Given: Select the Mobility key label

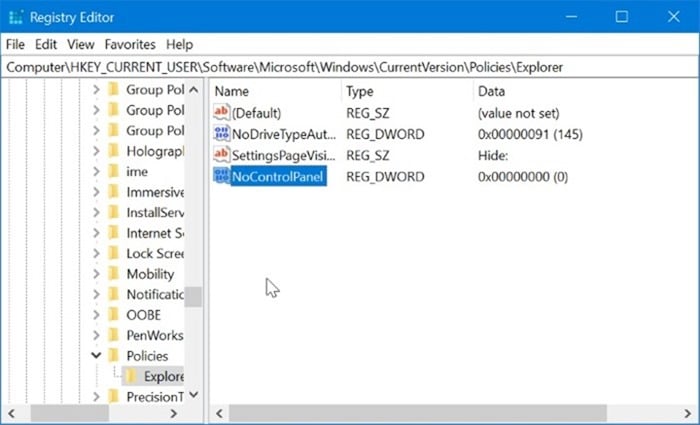Looking at the screenshot, I should (150, 274).
